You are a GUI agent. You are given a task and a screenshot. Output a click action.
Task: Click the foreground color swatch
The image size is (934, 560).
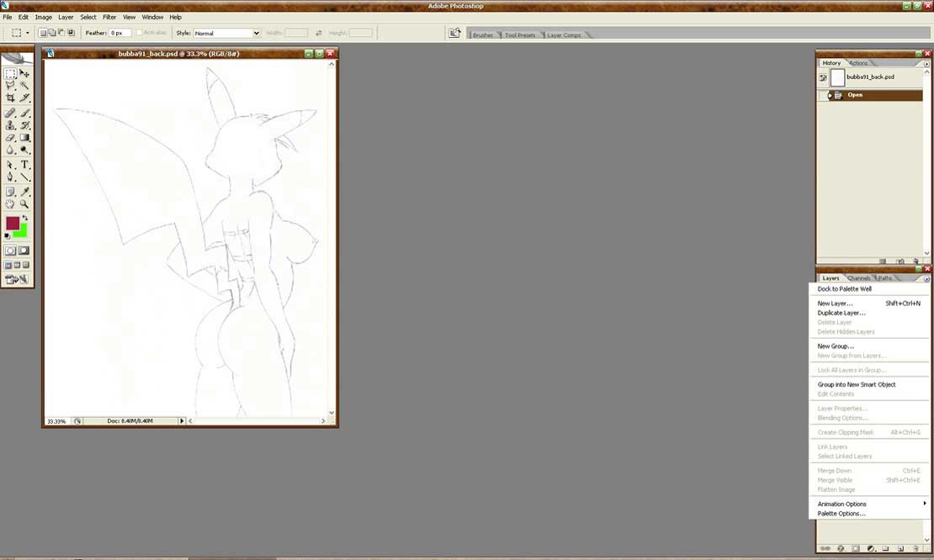click(13, 223)
